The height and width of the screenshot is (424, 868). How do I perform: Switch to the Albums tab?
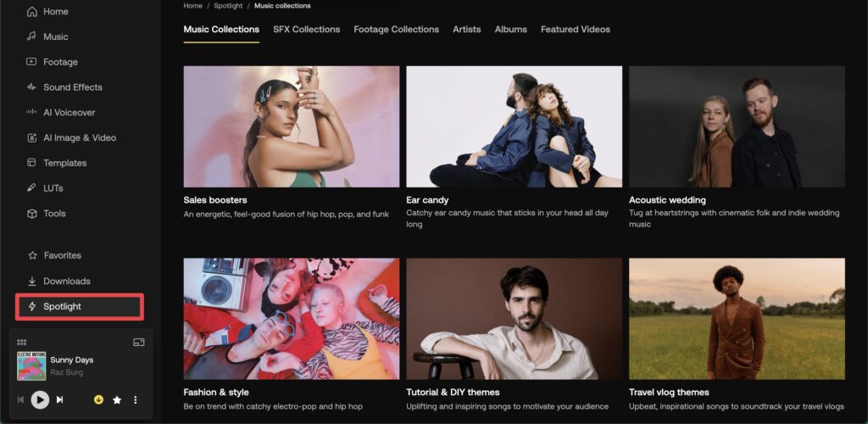click(511, 30)
